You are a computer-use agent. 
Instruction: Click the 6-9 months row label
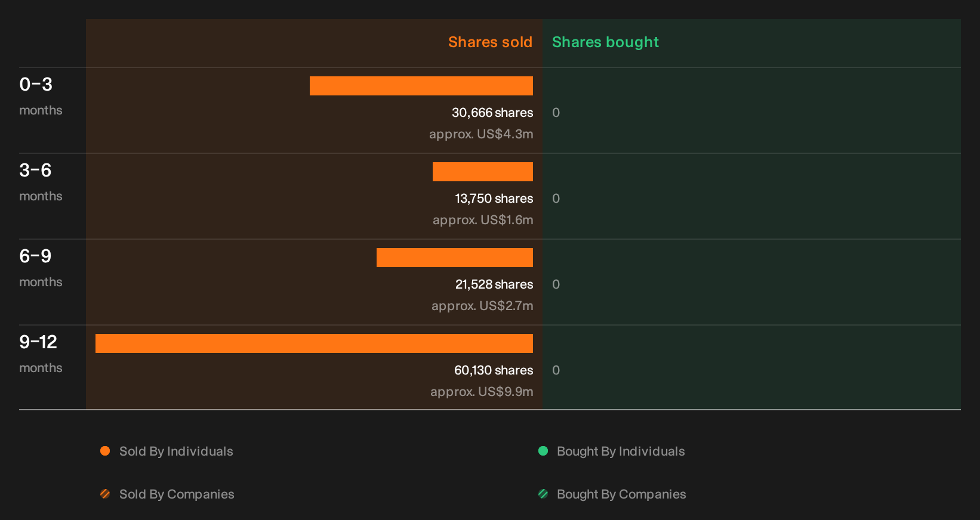point(41,268)
